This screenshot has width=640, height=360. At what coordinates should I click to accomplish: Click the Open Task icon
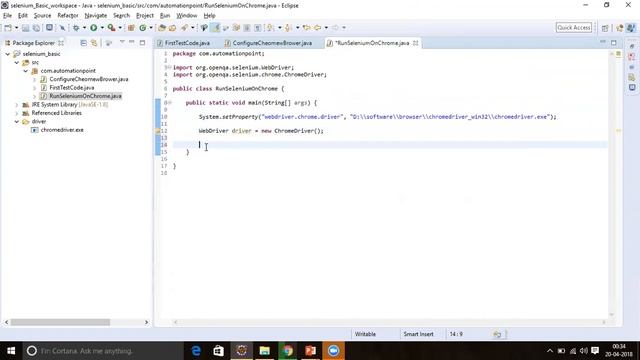(172, 28)
